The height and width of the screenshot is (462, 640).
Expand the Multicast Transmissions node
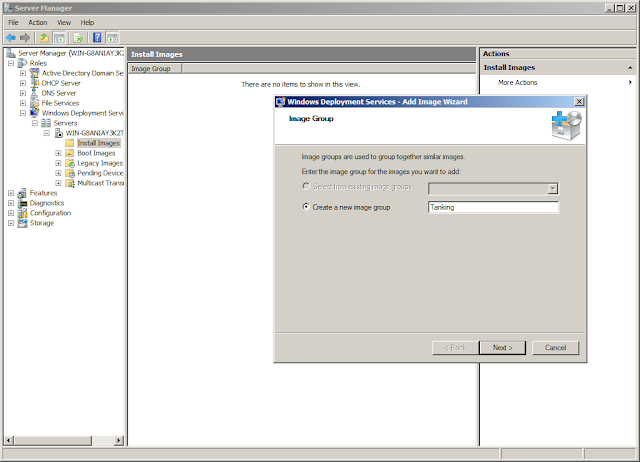[x=58, y=183]
